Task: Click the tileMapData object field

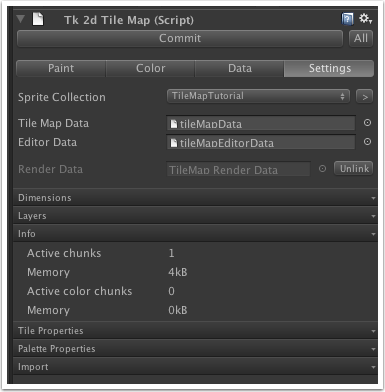Action: (x=261, y=123)
